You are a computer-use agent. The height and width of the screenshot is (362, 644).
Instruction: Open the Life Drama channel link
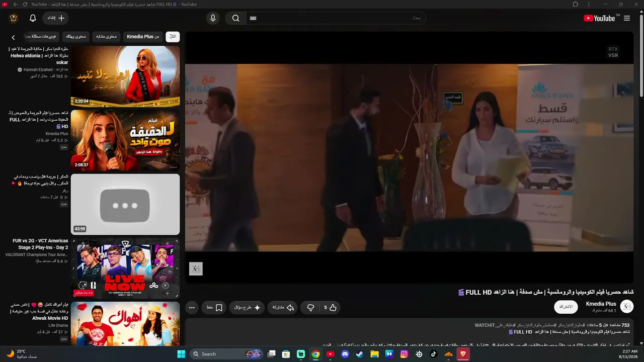[58, 325]
